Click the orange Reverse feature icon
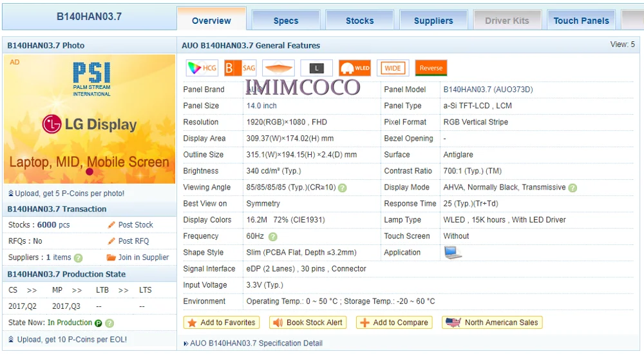 (431, 68)
